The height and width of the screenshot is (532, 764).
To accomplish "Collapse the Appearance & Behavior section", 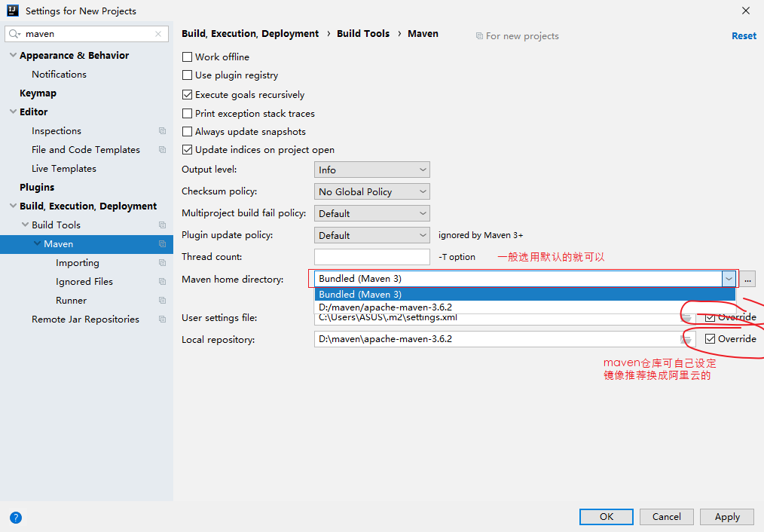I will point(13,55).
